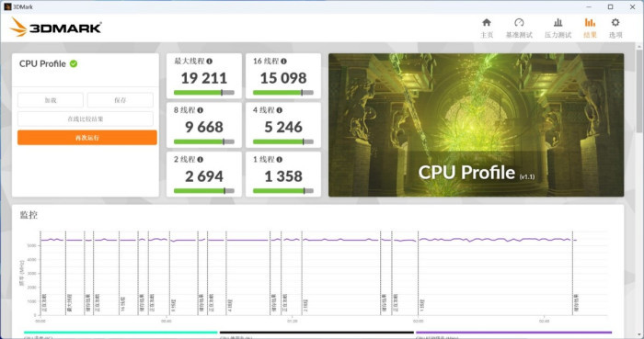
Task: Click the 监控 monitoring heading
Action: pos(29,215)
